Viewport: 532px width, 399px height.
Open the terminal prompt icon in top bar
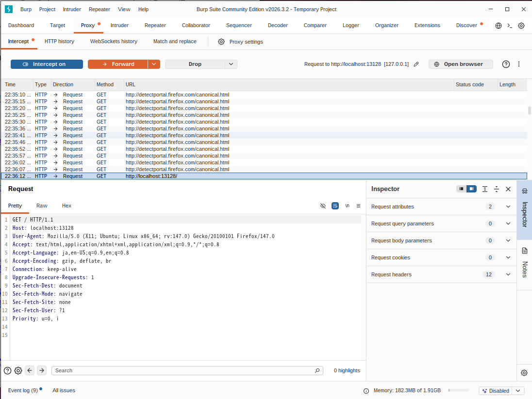(510, 25)
